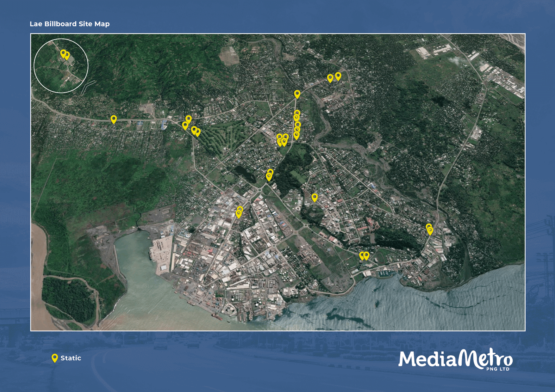Image resolution: width=555 pixels, height=392 pixels.
Task: Select the pin at the northern road junction
Action: point(297,94)
